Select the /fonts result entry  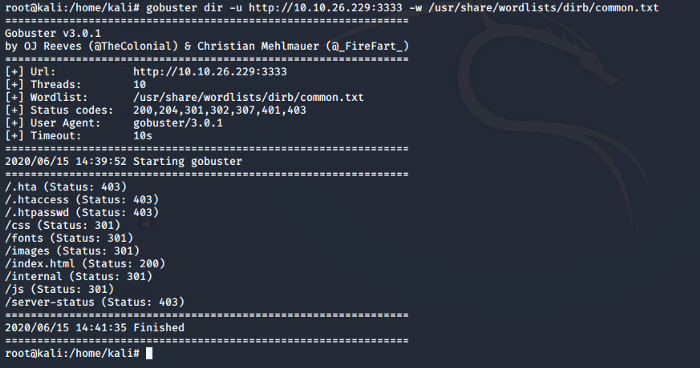(x=69, y=238)
